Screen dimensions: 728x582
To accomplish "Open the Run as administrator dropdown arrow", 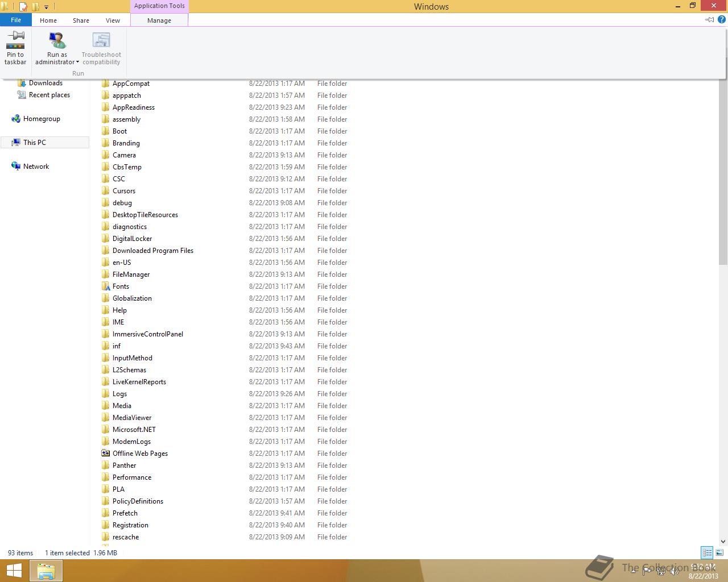I will [78, 63].
